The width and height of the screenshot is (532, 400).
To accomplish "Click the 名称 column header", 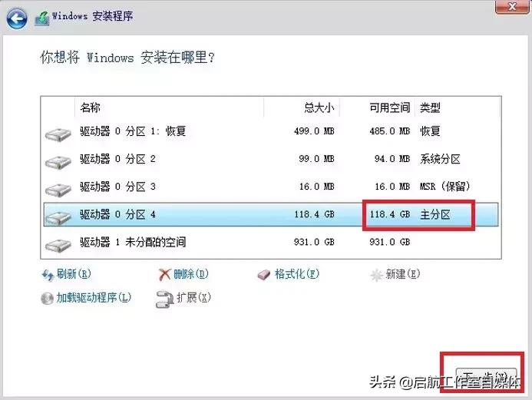I will (90, 108).
